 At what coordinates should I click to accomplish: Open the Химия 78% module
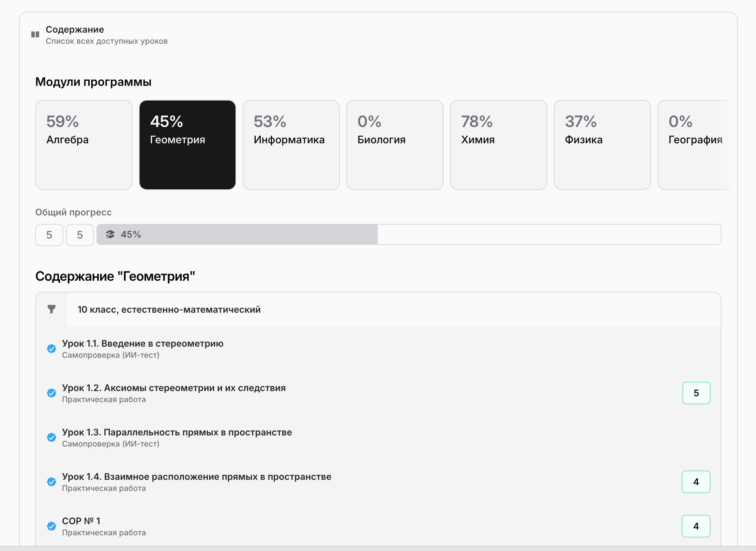point(498,145)
